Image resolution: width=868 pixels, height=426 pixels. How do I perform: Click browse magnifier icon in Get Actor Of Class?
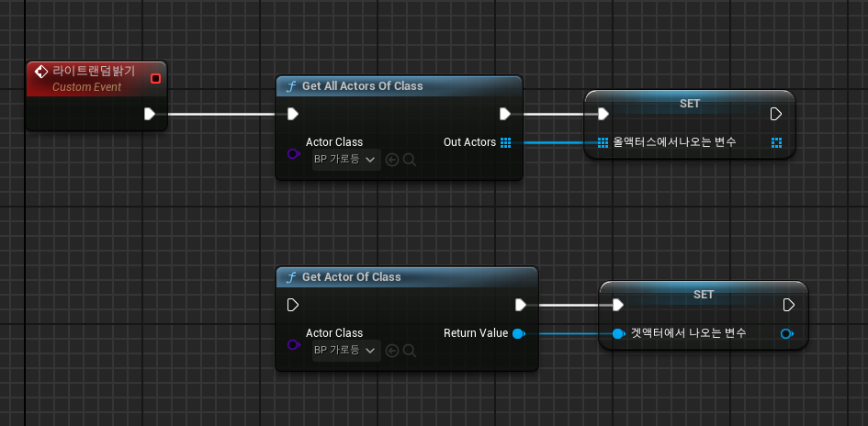click(410, 350)
